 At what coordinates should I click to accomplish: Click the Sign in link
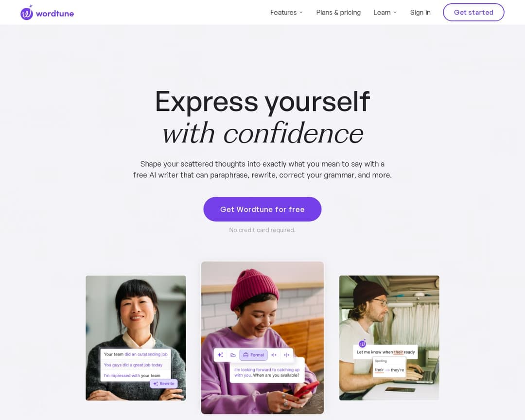pyautogui.click(x=420, y=12)
